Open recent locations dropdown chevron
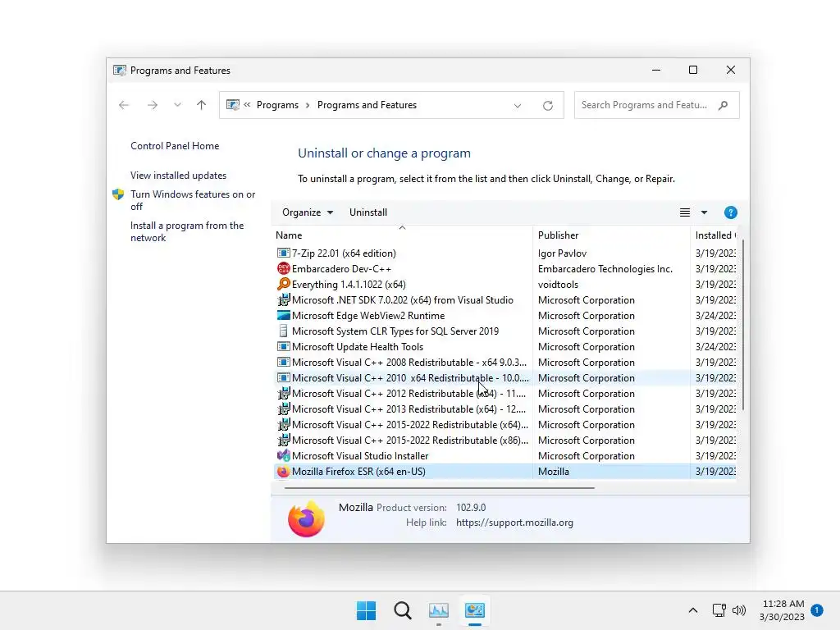The image size is (840, 630). pos(177,105)
